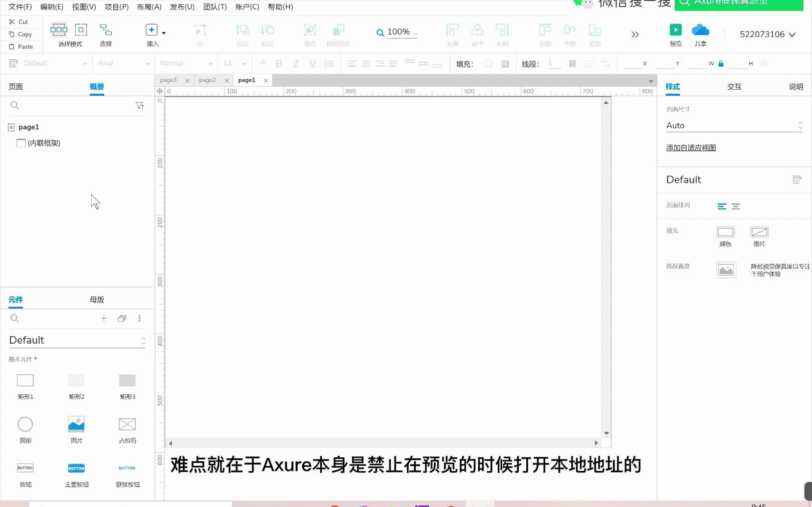
Task: Expand the toolbar overflow chevrons
Action: pyautogui.click(x=635, y=35)
